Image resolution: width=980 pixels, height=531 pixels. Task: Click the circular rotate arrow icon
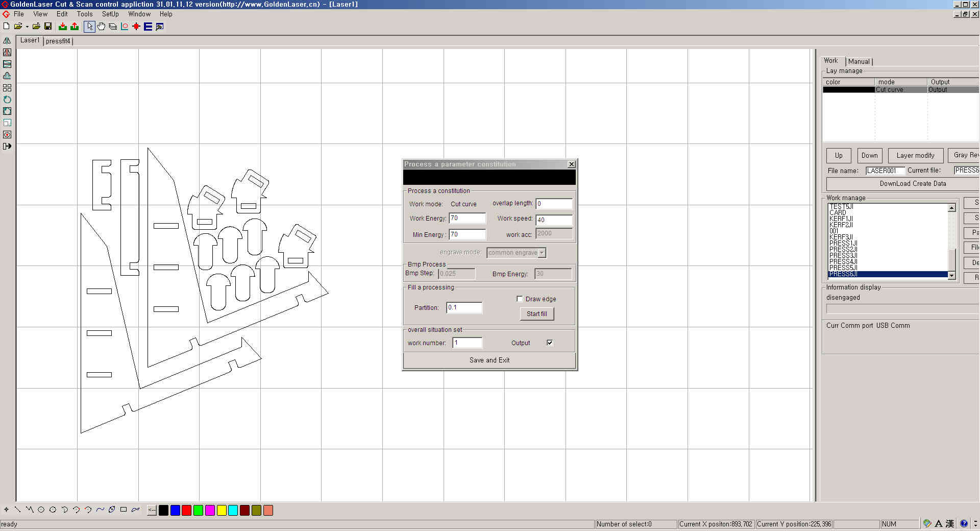(x=7, y=100)
